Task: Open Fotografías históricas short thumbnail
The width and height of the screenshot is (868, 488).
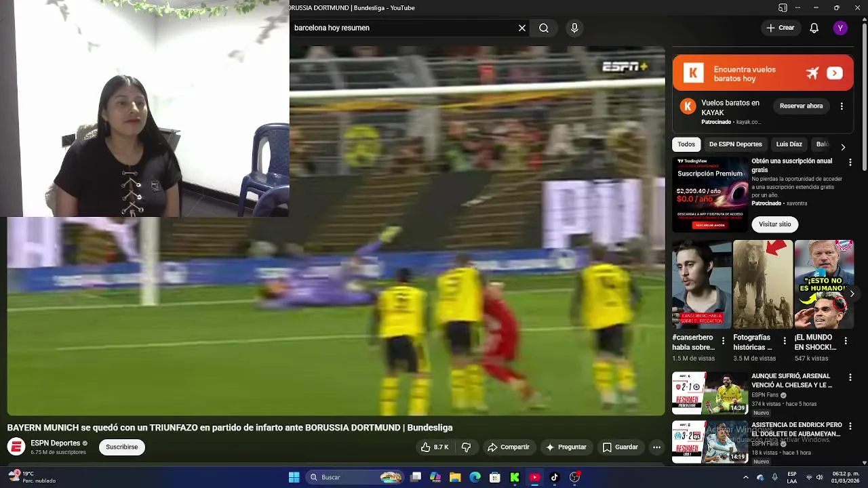Action: pyautogui.click(x=763, y=284)
